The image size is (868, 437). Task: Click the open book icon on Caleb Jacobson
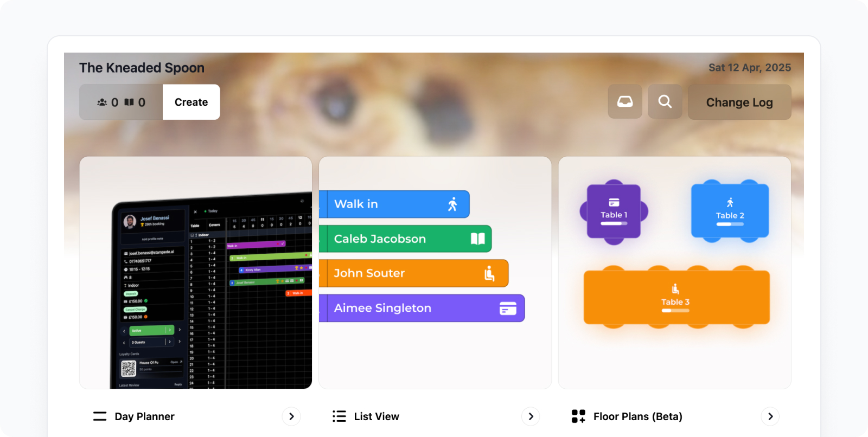(x=478, y=239)
